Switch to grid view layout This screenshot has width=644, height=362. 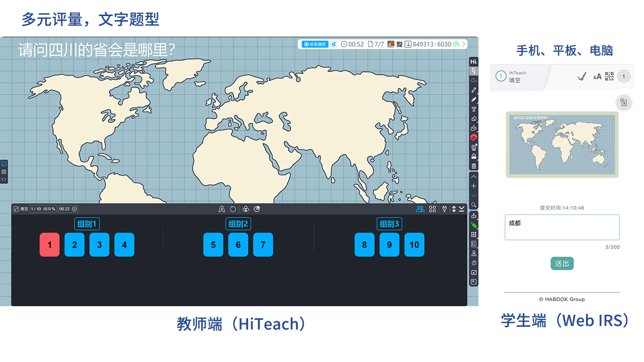point(432,209)
